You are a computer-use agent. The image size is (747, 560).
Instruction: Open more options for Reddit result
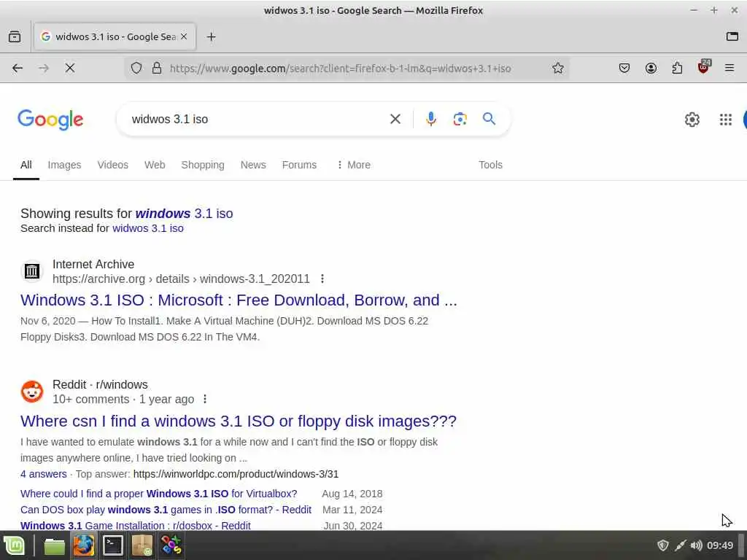tap(205, 399)
